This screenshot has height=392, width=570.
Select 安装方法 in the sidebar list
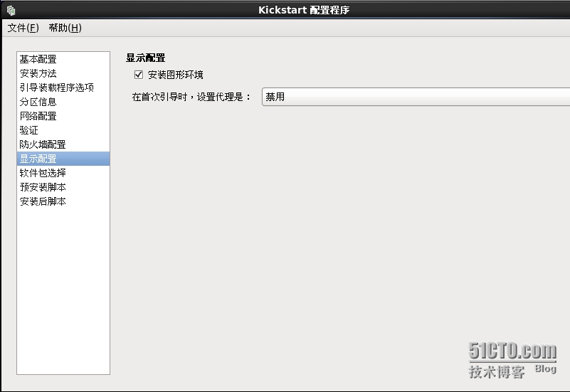pos(63,73)
